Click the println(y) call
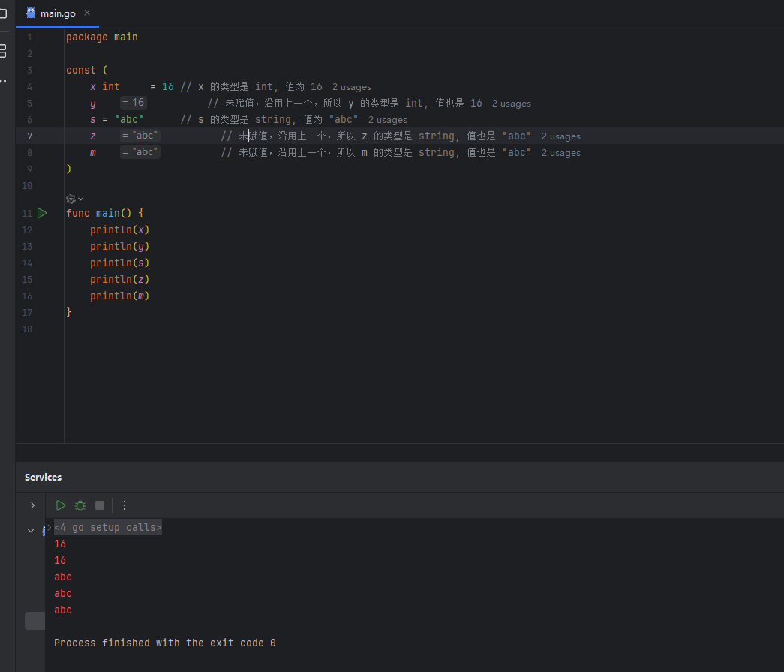This screenshot has height=672, width=784. (x=119, y=246)
